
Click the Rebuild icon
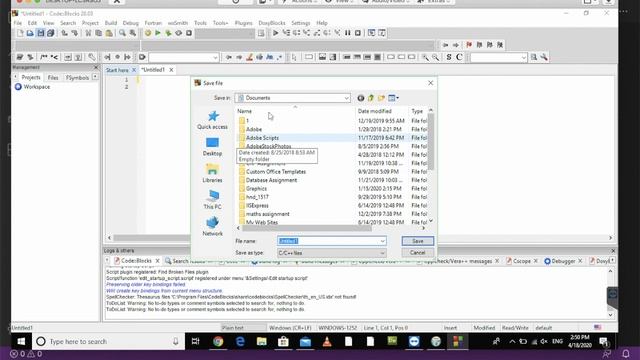coord(178,33)
